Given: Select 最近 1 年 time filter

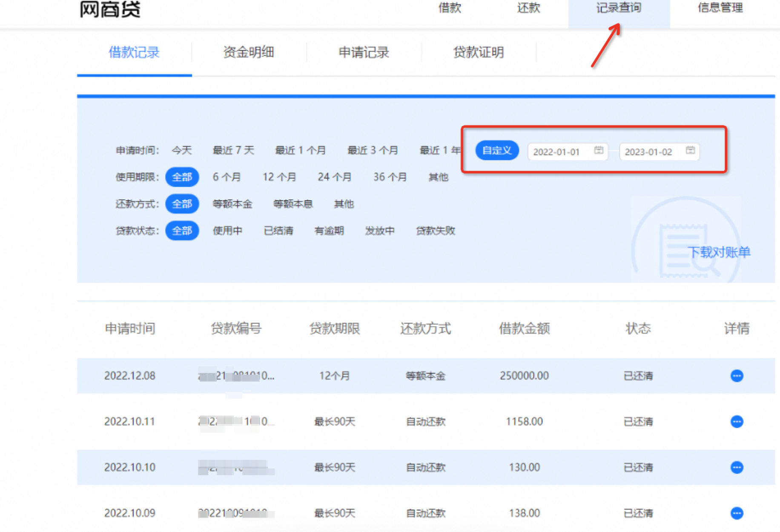Looking at the screenshot, I should 440,150.
